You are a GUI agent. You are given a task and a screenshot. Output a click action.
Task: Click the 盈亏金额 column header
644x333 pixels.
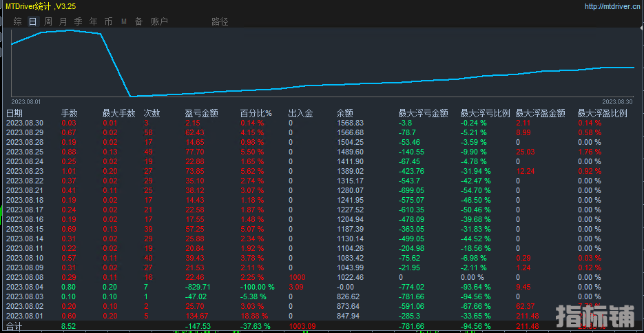(201, 113)
